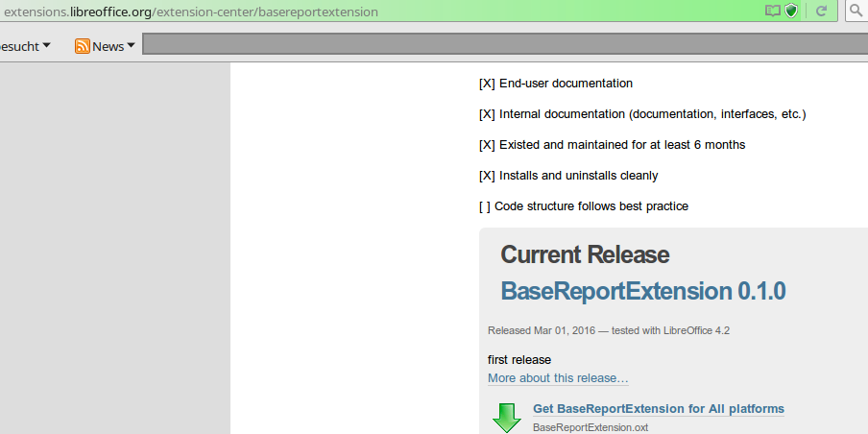868x434 pixels.
Task: Click the 'Current Release' heading
Action: pyautogui.click(x=585, y=254)
